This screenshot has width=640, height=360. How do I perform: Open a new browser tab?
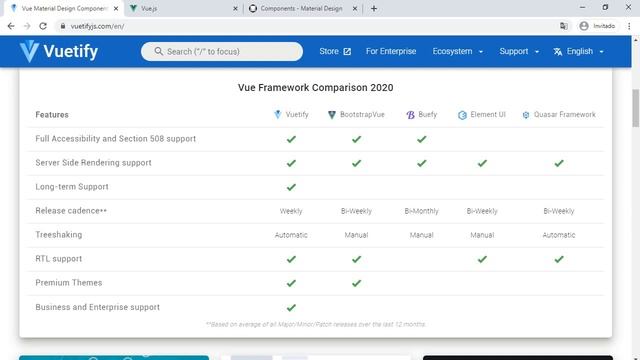[374, 9]
